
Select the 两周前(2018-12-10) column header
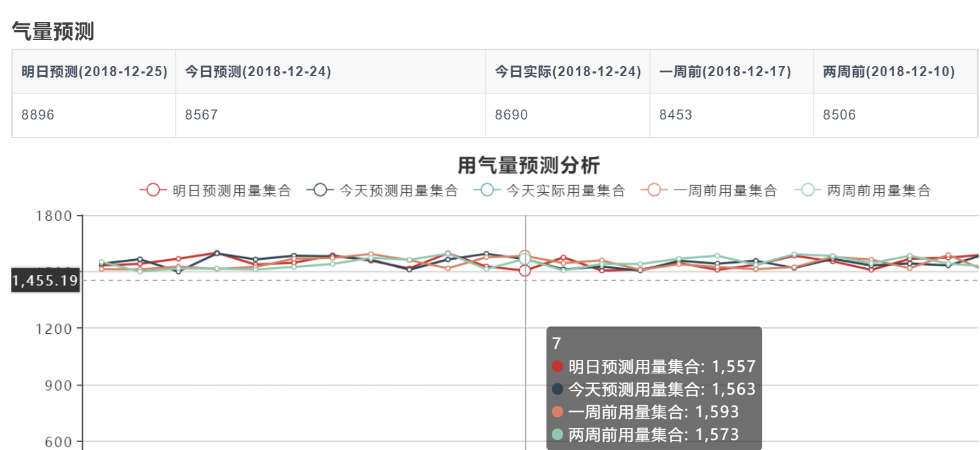(888, 71)
